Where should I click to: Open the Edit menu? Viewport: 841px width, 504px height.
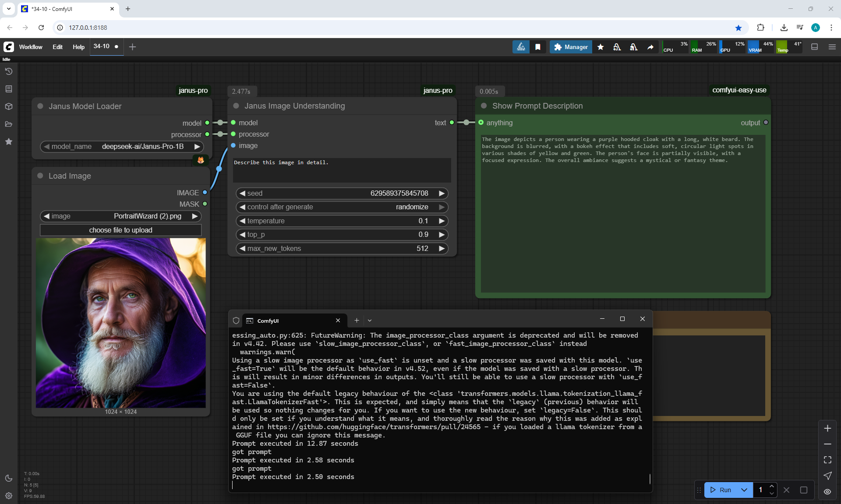pos(57,47)
